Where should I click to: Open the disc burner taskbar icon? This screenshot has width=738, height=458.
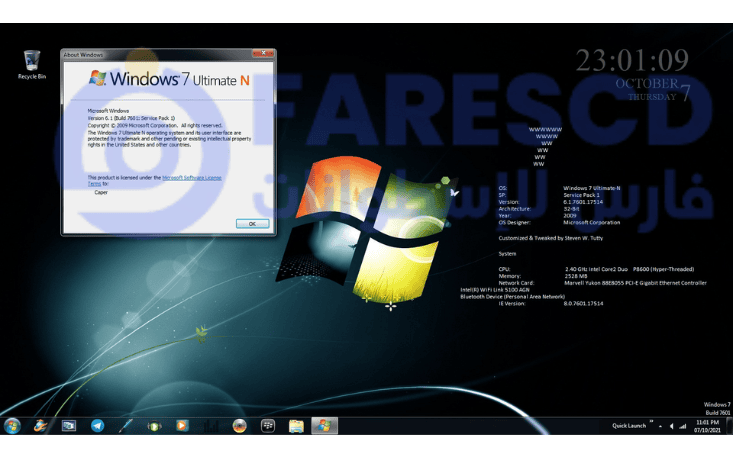(240, 426)
